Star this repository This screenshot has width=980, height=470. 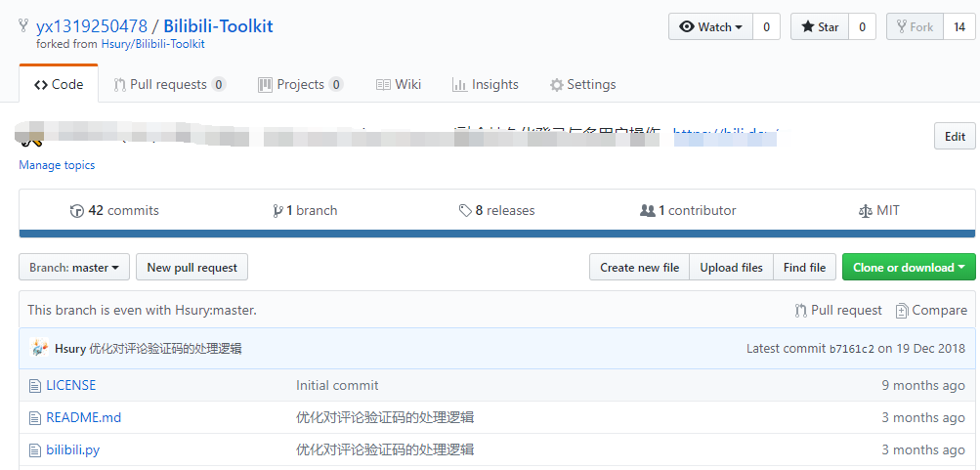820,27
